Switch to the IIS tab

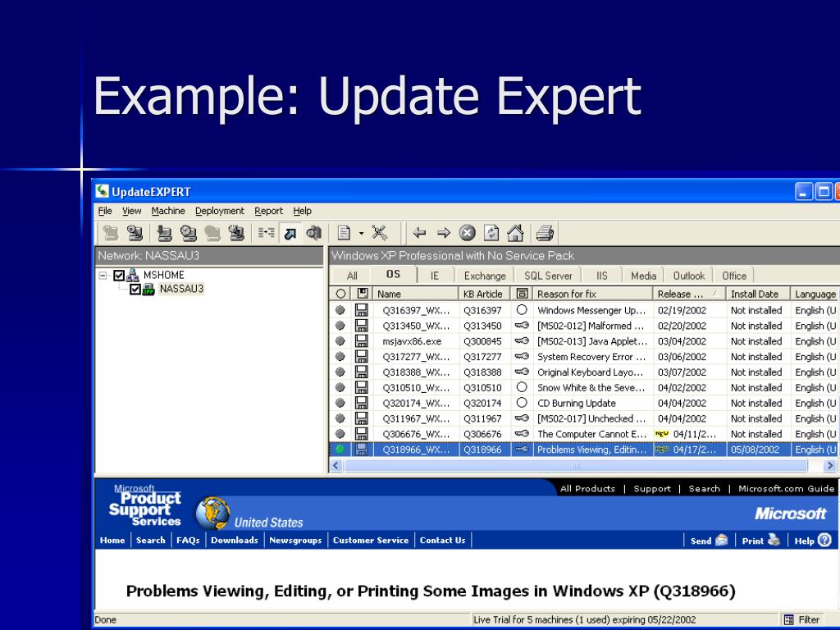pos(601,276)
